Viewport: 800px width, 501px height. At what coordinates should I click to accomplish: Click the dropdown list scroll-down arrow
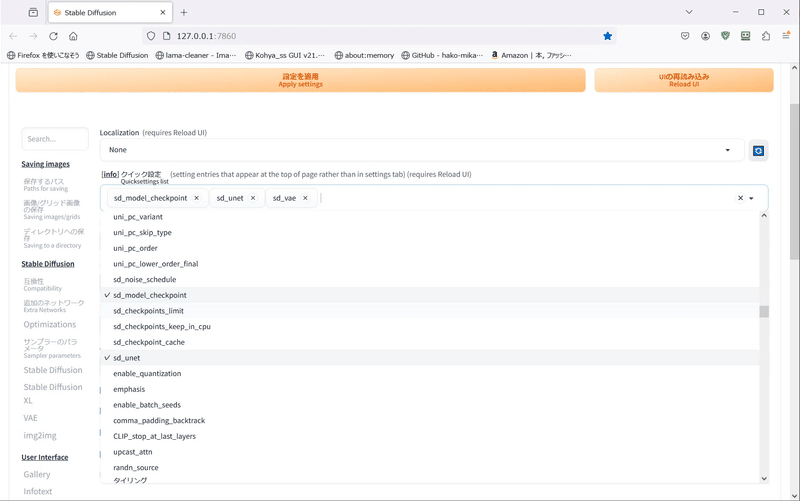[x=764, y=479]
